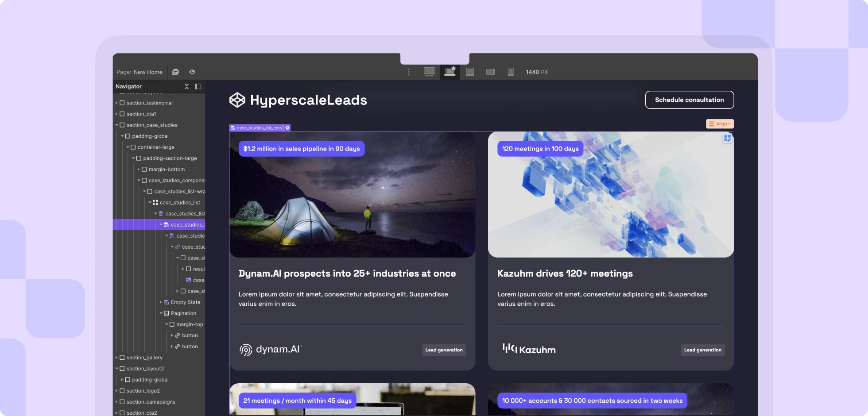Expand the section_camapaigns node arrow
The image size is (868, 416).
click(116, 402)
